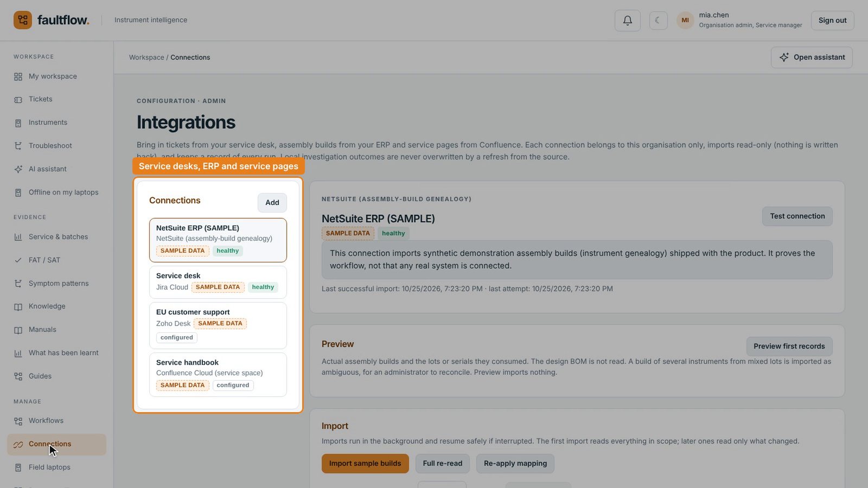
Task: Click the Instrument intelligence tagline
Action: [x=151, y=20]
